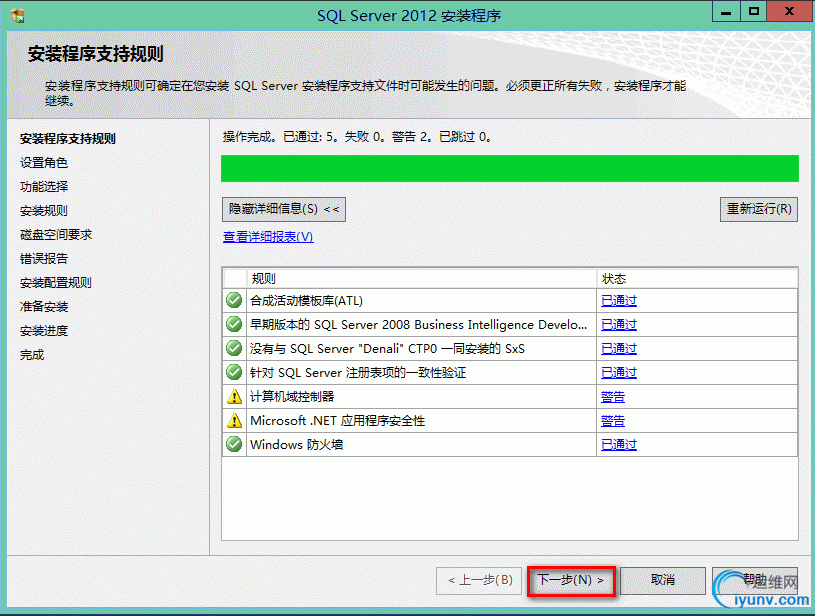The image size is (815, 616).
Task: Select 错误报告 step in sidebar
Action: coord(44,258)
